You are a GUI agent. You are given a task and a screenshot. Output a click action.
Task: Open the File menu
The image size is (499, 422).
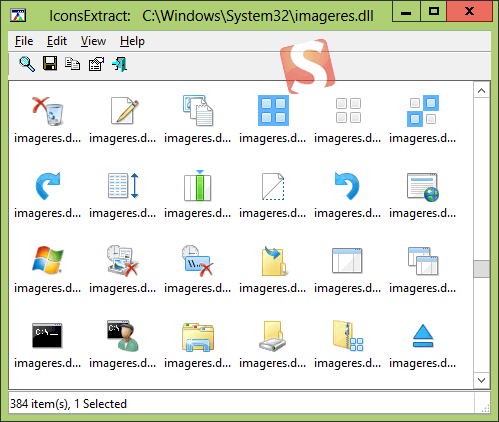click(x=24, y=41)
